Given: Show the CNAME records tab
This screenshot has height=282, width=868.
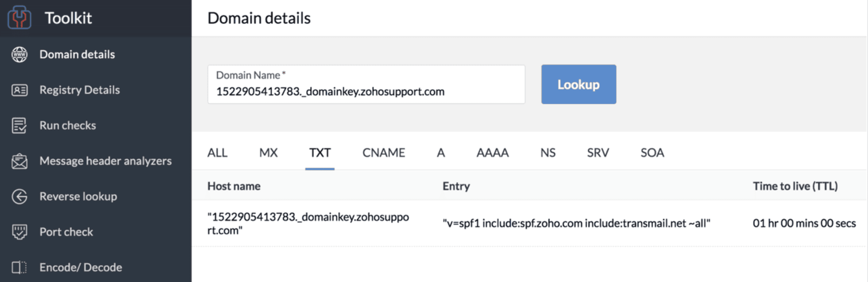Looking at the screenshot, I should pyautogui.click(x=384, y=153).
